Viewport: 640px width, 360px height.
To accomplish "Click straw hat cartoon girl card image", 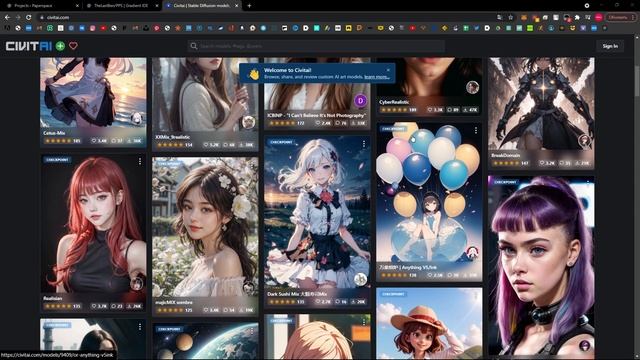I will coord(429,324).
